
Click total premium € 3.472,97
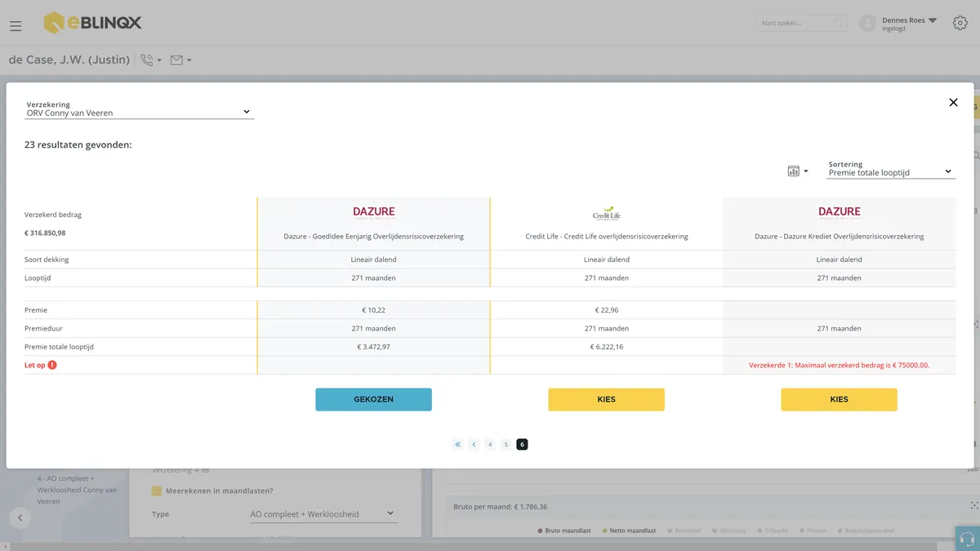coord(373,347)
